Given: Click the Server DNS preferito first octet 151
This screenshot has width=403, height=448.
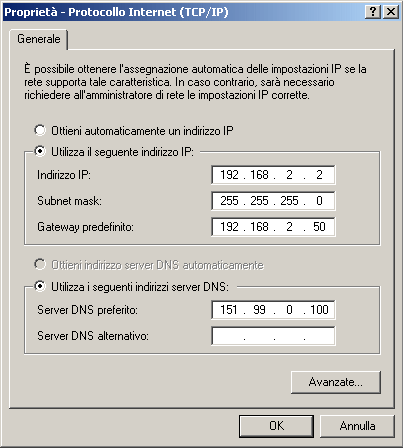Looking at the screenshot, I should pos(229,310).
